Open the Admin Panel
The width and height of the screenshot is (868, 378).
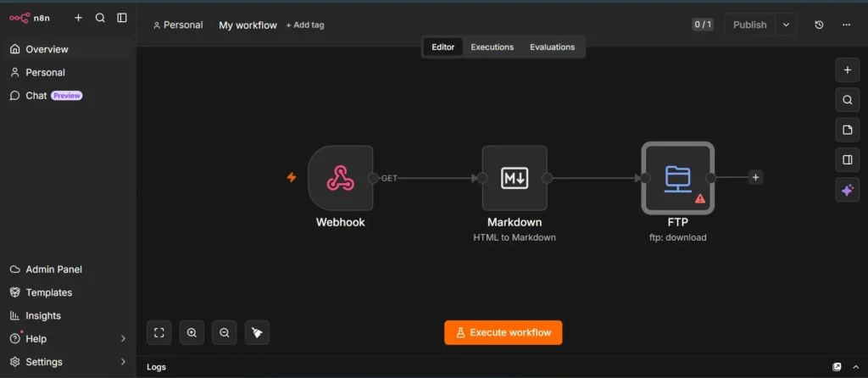point(68,270)
